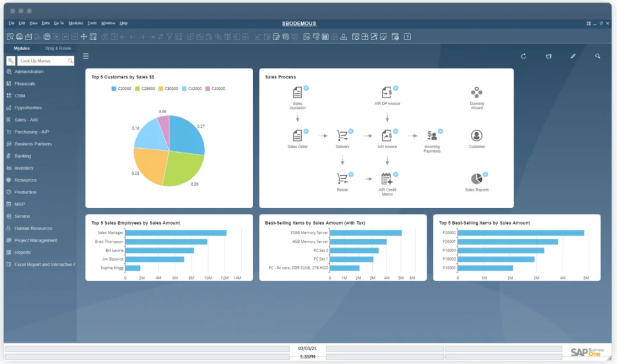This screenshot has height=364, width=617.
Task: Open the Incoming Payments icon
Action: 432,135
